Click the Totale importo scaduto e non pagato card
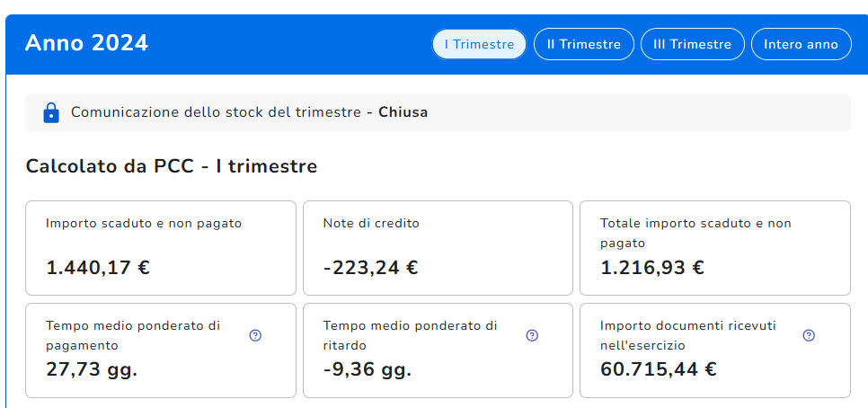The image size is (868, 408). click(x=714, y=247)
